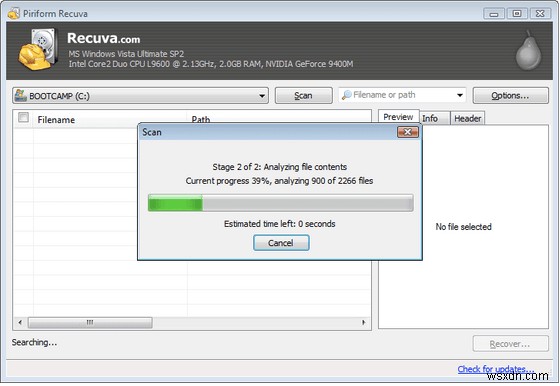This screenshot has width=560, height=386.
Task: Click the 'Searching...' status text
Action: tap(34, 342)
